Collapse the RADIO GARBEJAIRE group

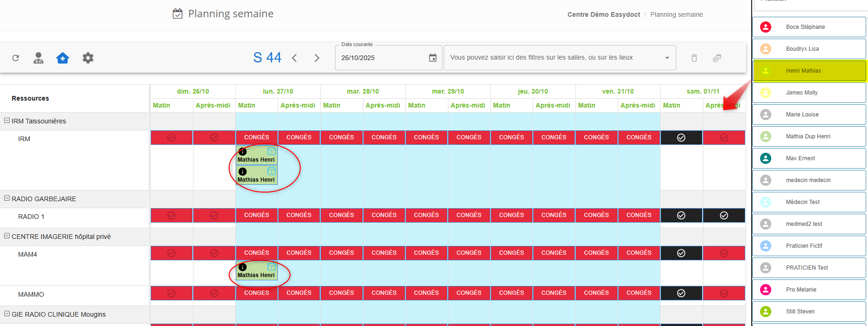click(x=7, y=198)
